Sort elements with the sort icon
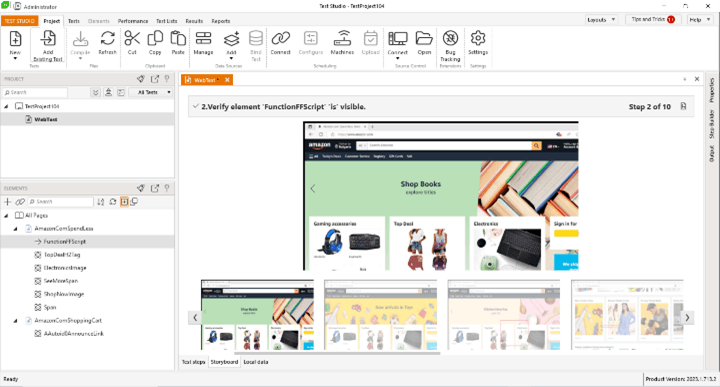 click(101, 202)
